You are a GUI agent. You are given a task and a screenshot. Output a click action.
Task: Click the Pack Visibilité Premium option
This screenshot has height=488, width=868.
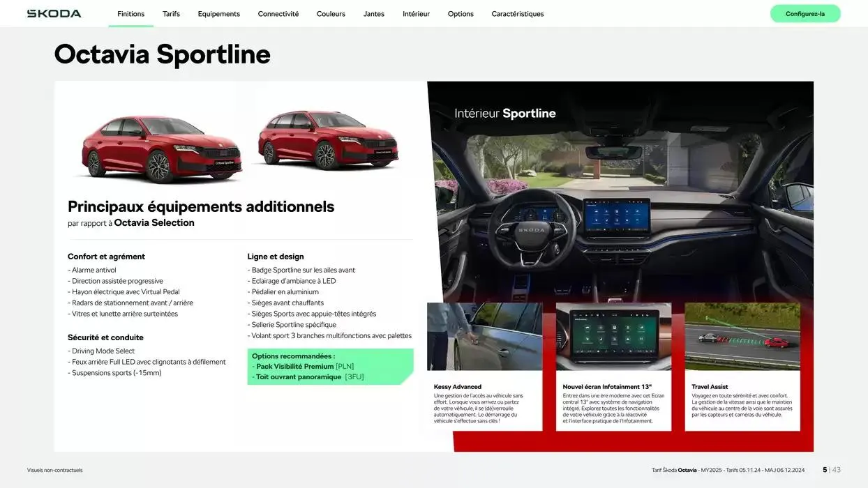click(304, 366)
